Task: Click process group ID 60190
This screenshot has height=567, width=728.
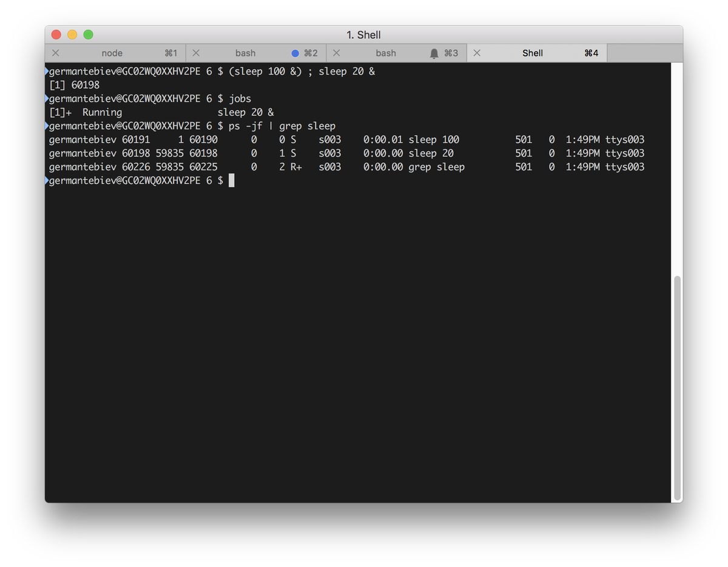Action: click(x=203, y=140)
